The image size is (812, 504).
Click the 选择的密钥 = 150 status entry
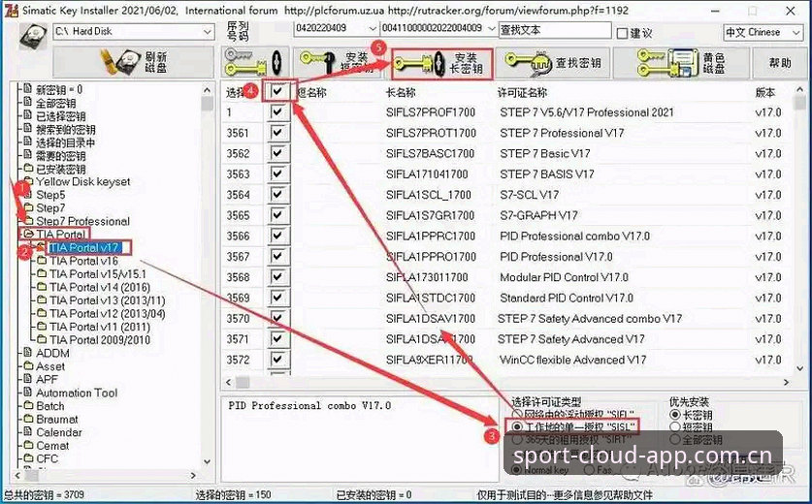coord(233,494)
